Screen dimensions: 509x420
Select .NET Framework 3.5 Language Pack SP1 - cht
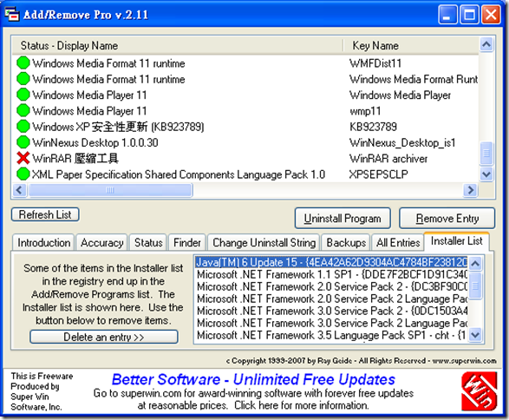331,335
